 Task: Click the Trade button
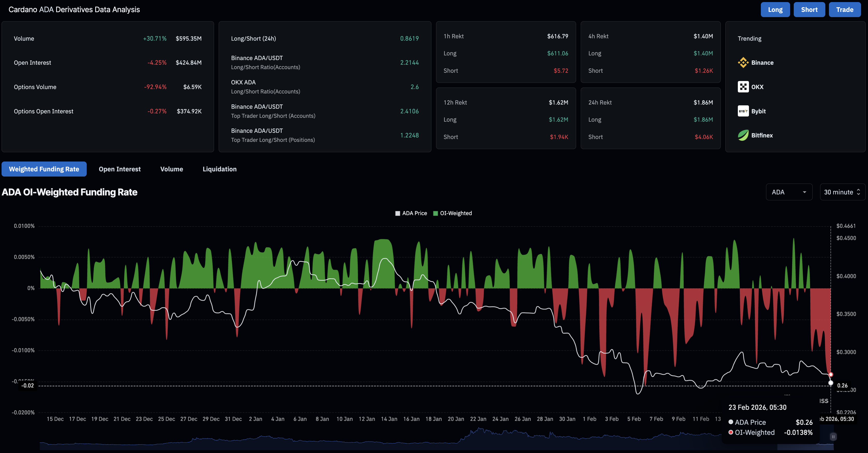pyautogui.click(x=844, y=10)
